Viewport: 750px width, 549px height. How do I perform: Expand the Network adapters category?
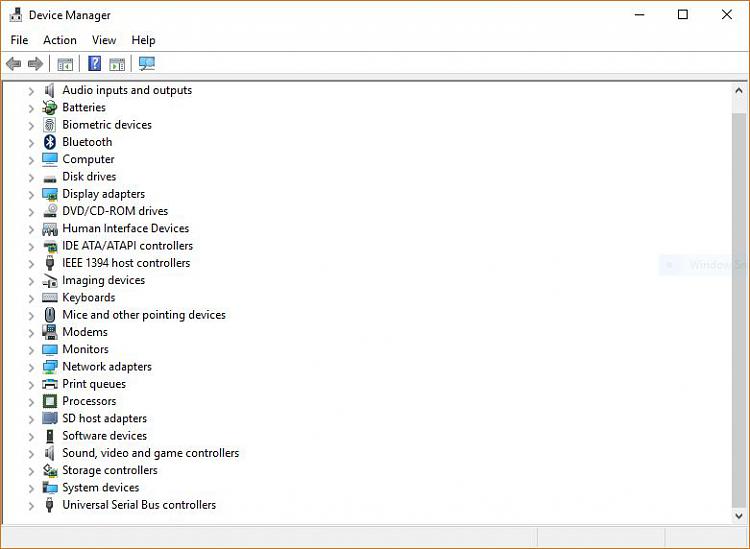pyautogui.click(x=31, y=367)
